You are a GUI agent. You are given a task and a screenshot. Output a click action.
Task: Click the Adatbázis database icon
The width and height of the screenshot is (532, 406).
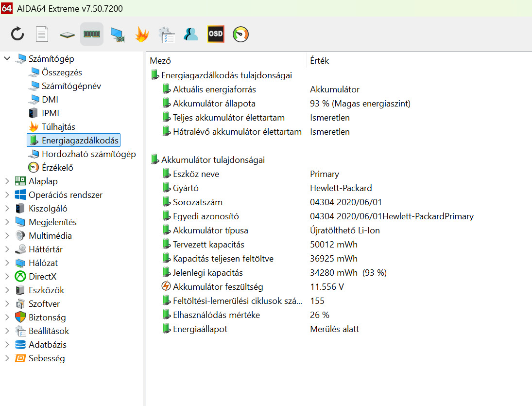pyautogui.click(x=20, y=345)
